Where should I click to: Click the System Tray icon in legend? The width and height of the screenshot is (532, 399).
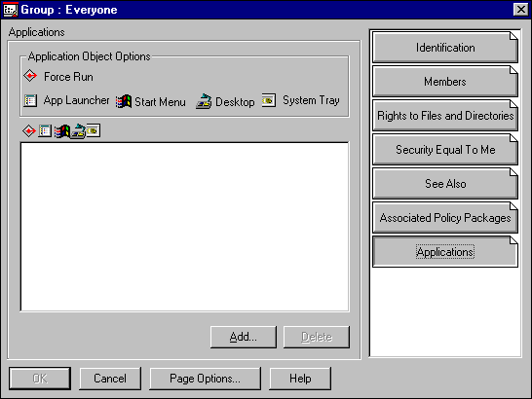(268, 100)
